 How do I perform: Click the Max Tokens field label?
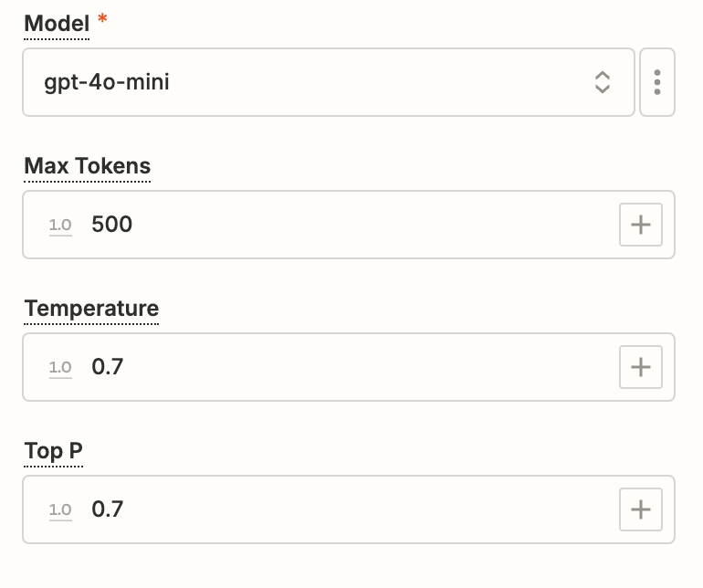pos(88,166)
